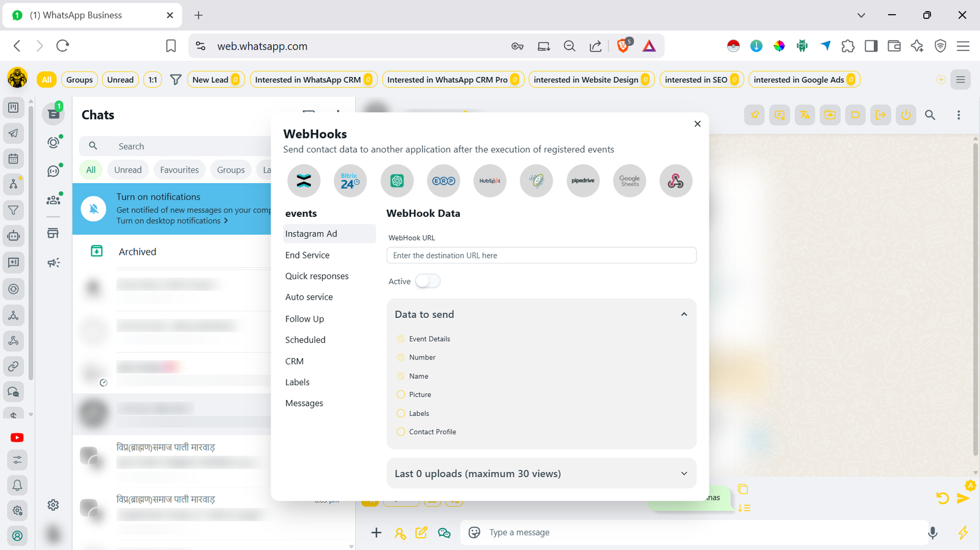
Task: Choose the HubSpot integration icon
Action: pos(490,181)
